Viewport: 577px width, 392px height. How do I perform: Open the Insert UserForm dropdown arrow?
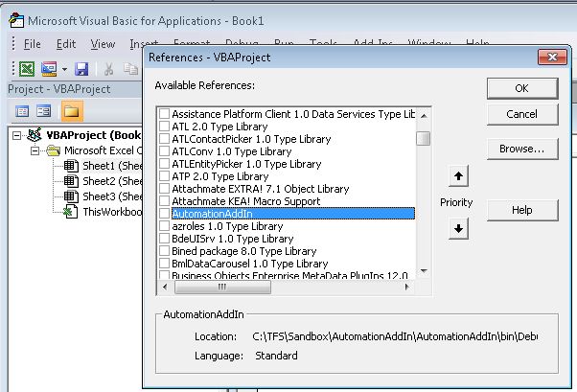tap(64, 69)
